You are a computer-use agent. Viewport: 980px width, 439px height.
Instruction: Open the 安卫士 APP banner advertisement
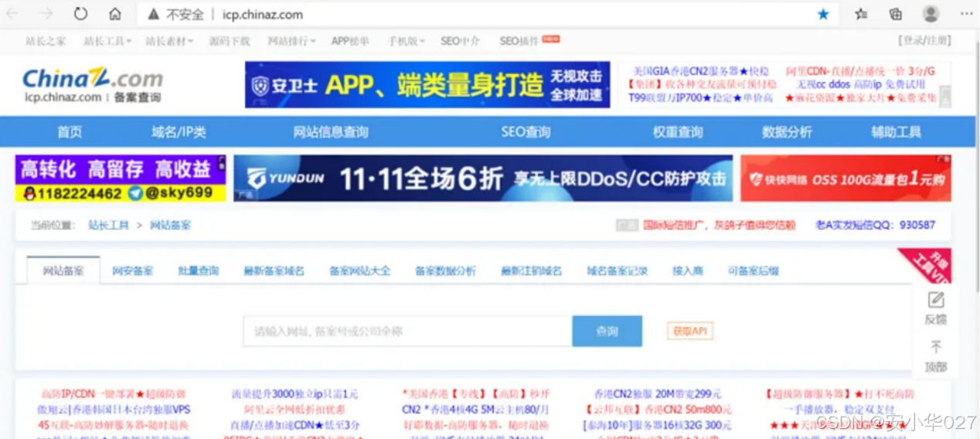[427, 85]
